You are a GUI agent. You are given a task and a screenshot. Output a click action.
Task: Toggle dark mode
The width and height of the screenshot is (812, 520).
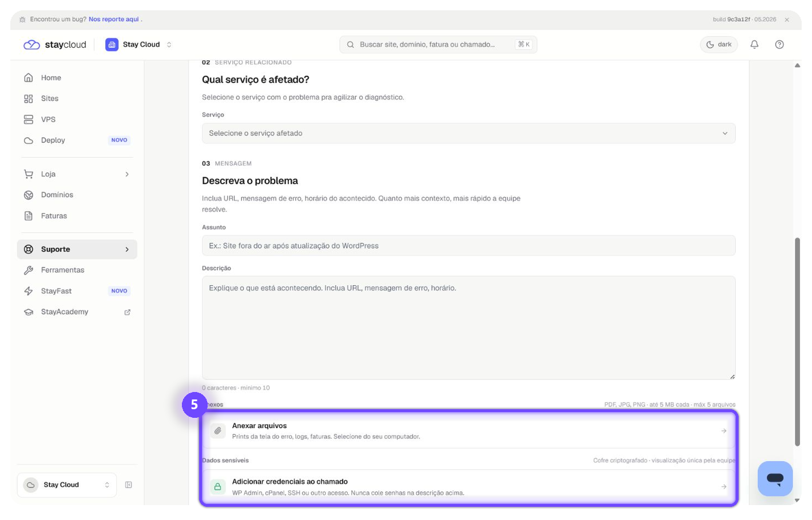point(718,45)
